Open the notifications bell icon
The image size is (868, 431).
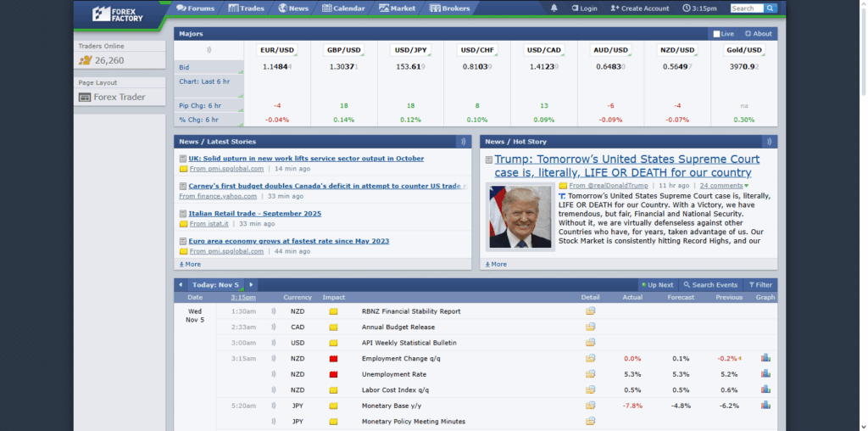coord(554,8)
